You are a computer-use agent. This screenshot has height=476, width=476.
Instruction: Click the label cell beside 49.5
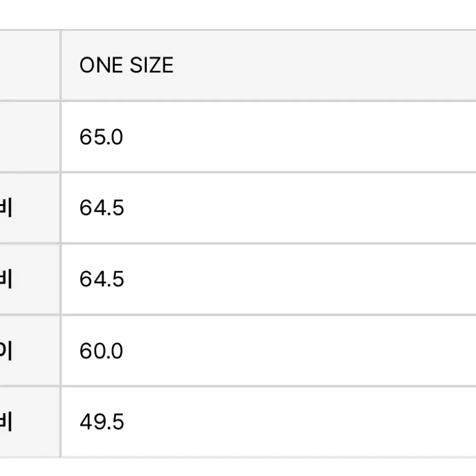[x=30, y=422]
